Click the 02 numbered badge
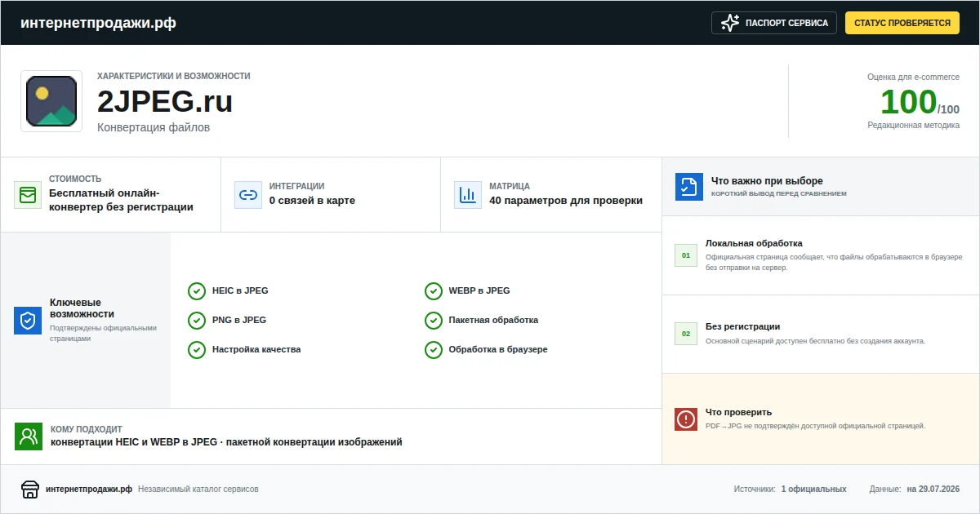The width and height of the screenshot is (980, 514). point(686,334)
